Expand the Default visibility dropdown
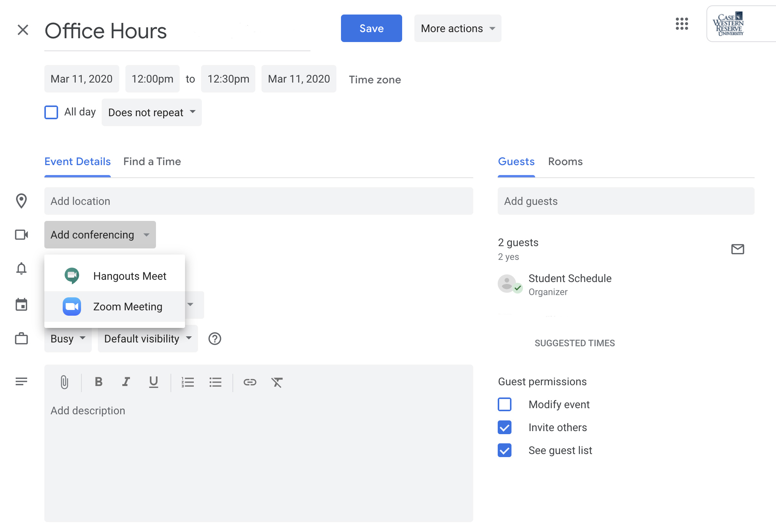776x532 pixels. pyautogui.click(x=148, y=339)
